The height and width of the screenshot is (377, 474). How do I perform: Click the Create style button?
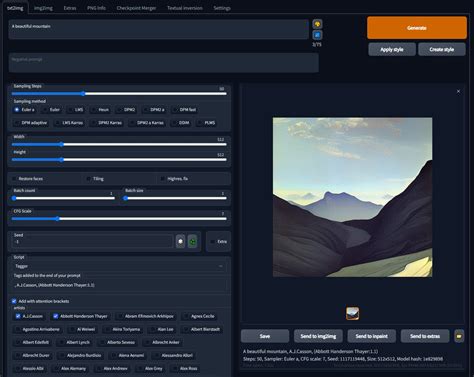(x=442, y=49)
